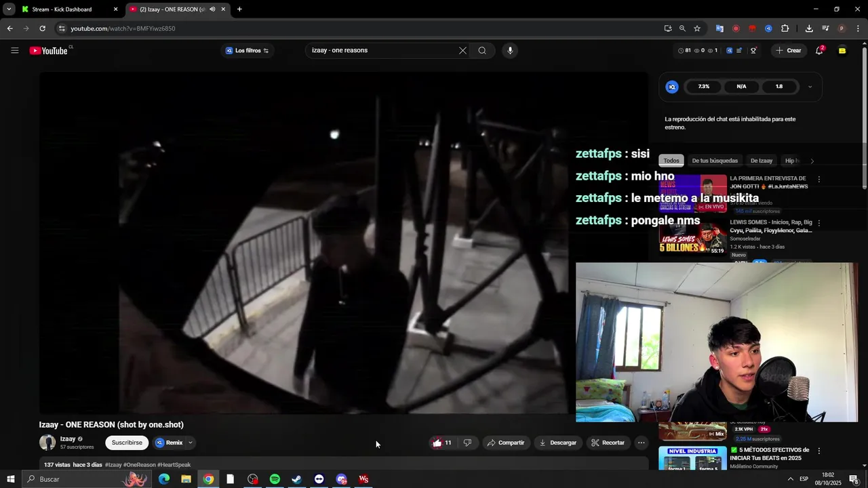Select the De tus búsquedas chip
Screen dimensions: 868x488
[715, 161]
